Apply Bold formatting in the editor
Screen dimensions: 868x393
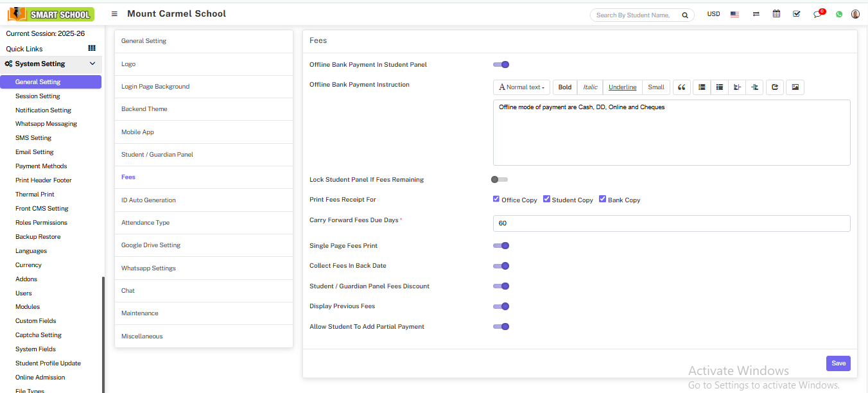[565, 87]
